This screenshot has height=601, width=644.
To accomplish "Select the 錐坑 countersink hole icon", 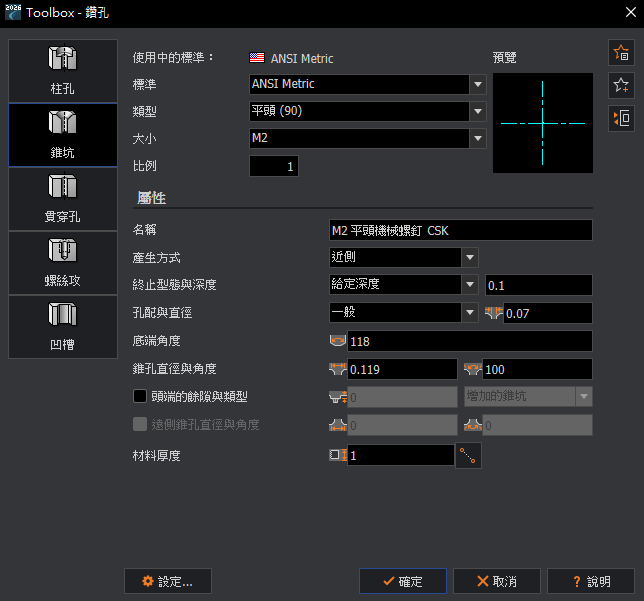I will (x=63, y=135).
